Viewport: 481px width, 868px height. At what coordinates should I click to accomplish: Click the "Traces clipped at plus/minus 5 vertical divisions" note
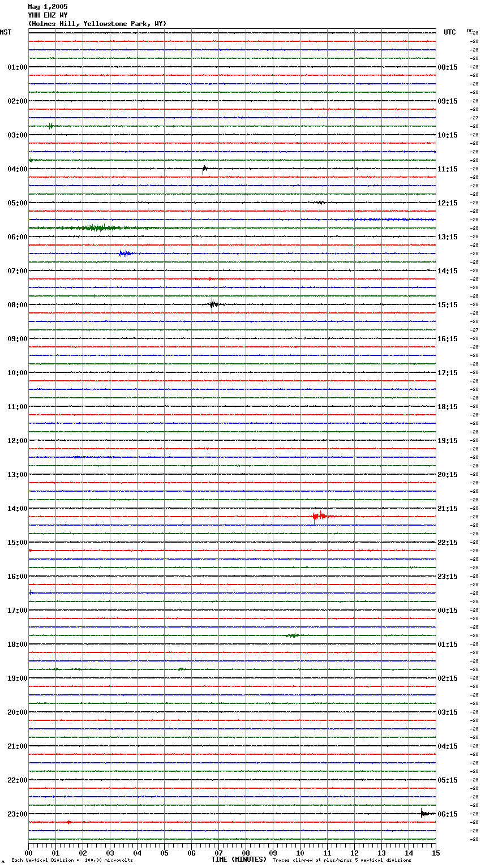point(342,861)
